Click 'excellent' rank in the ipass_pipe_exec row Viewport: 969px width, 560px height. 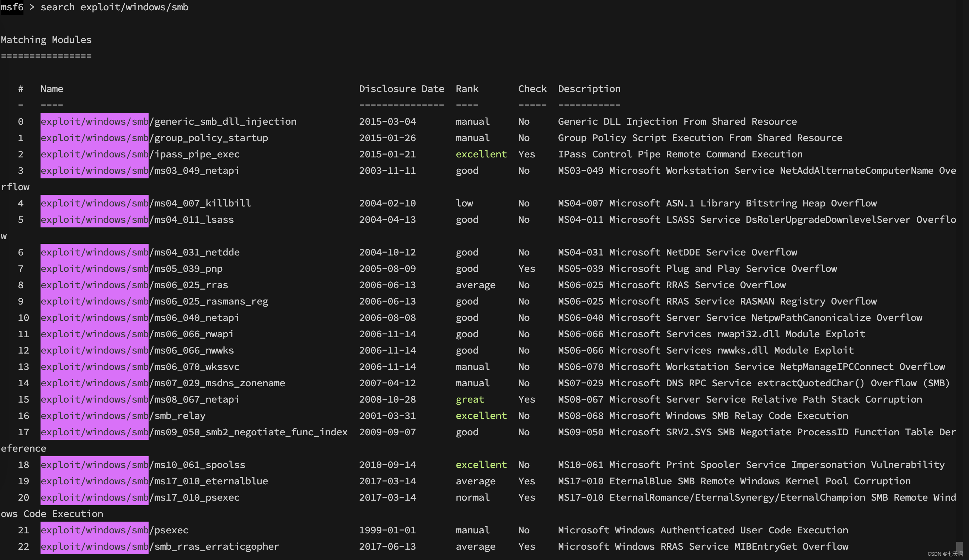[x=481, y=154]
